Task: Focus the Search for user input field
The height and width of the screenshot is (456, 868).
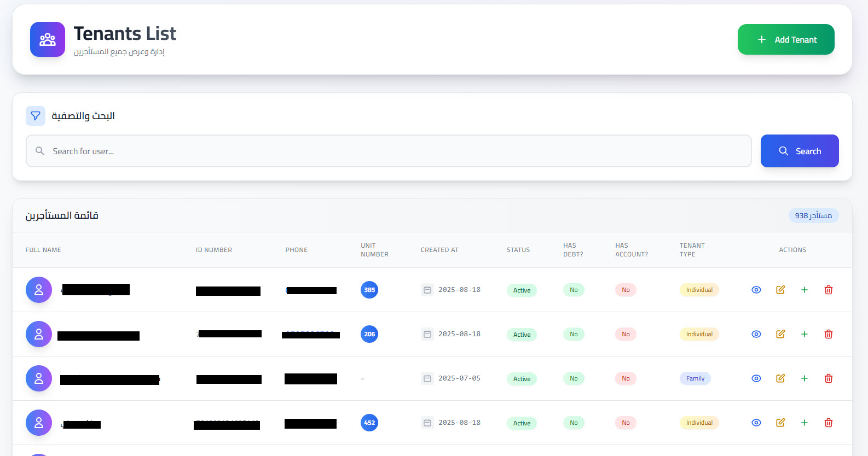Action: coord(389,151)
